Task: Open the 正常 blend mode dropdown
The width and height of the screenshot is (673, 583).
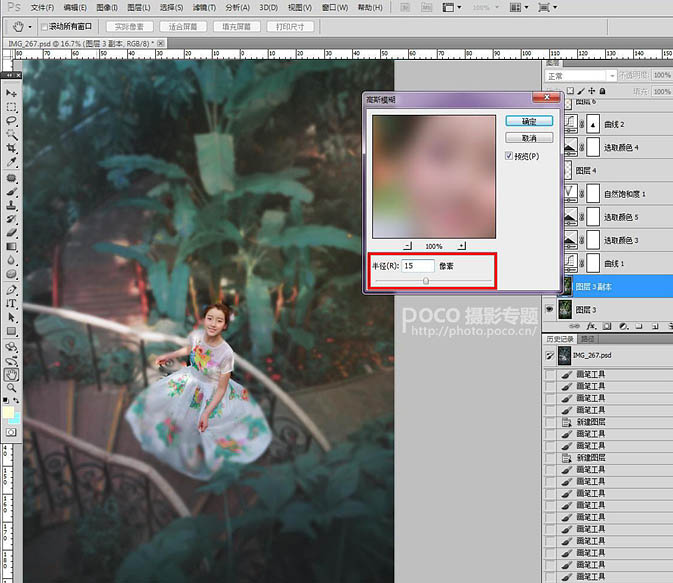Action: [579, 76]
